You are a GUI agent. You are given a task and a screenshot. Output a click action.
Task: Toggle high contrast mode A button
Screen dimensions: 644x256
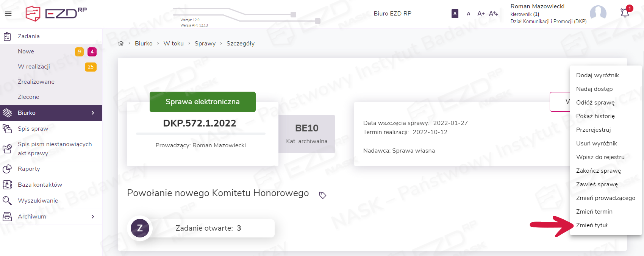tap(455, 14)
